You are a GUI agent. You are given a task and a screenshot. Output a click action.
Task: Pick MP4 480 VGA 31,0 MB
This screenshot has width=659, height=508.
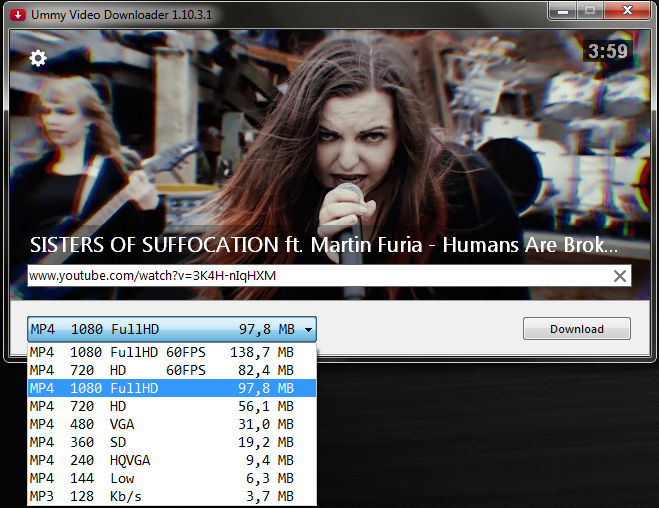point(172,424)
